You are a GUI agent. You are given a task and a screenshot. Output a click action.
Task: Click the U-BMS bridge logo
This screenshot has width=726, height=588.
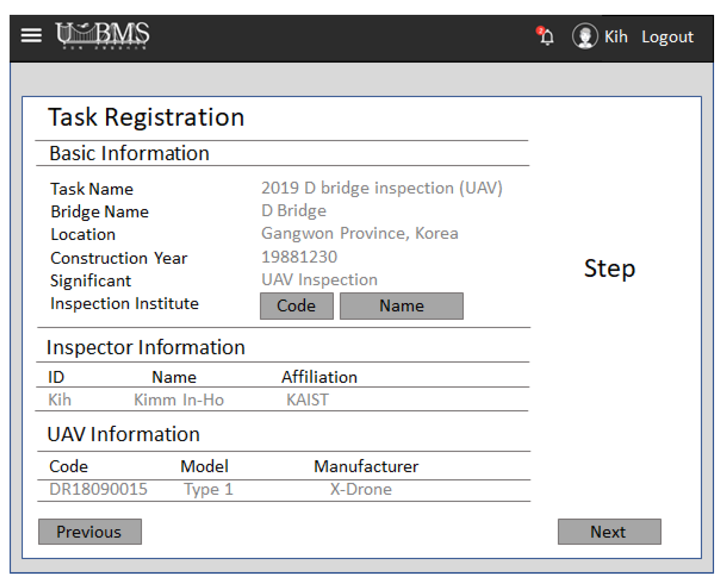pos(102,35)
